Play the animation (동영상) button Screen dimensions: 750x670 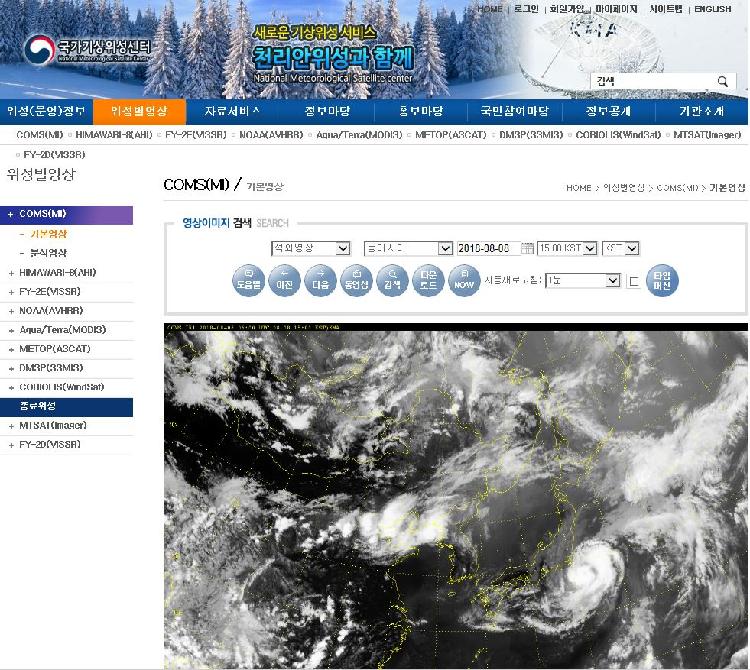click(x=356, y=280)
